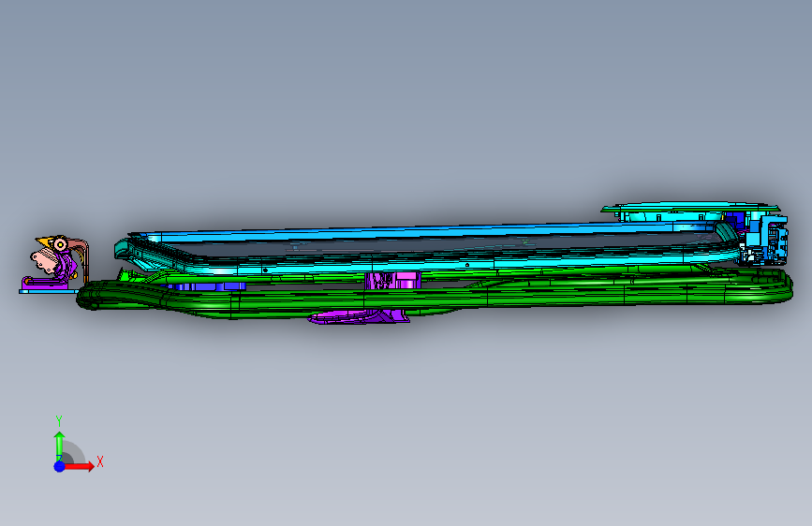
Task: Click the green Y axis arrow of the triad
Action: coord(59,446)
